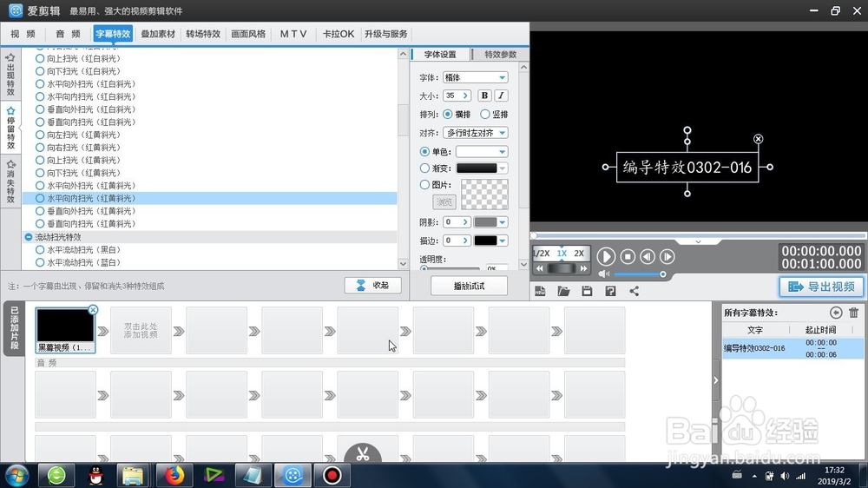Collapse the right subtitle list panel arrow
Image resolution: width=868 pixels, height=488 pixels.
716,380
